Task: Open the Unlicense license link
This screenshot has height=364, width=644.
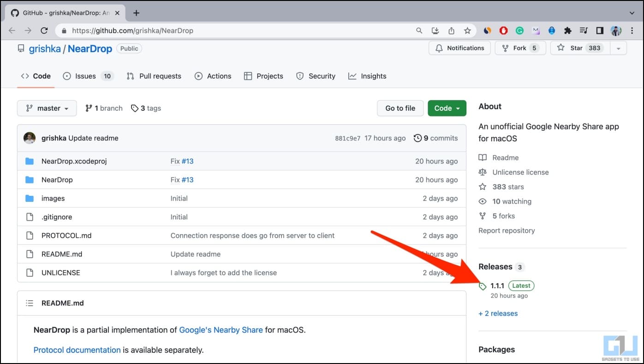Action: 520,172
